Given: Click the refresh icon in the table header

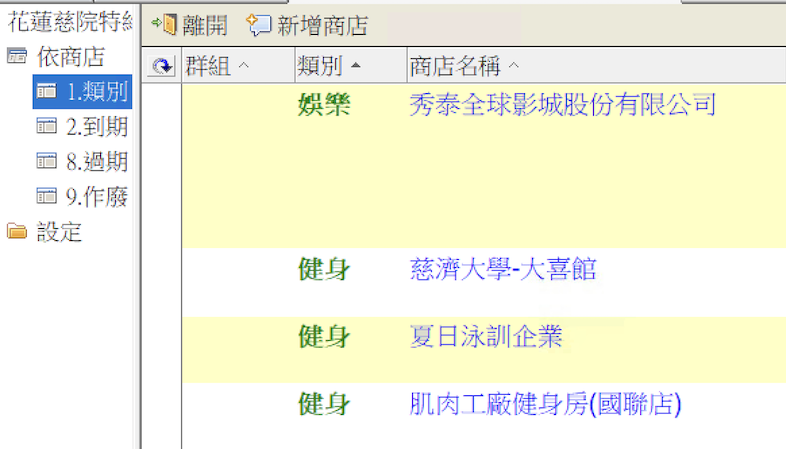Looking at the screenshot, I should (x=161, y=66).
